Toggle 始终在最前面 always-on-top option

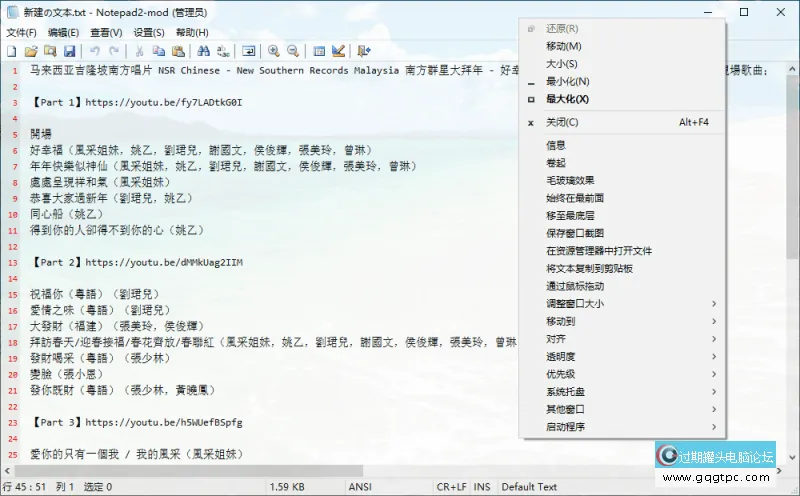click(622, 198)
